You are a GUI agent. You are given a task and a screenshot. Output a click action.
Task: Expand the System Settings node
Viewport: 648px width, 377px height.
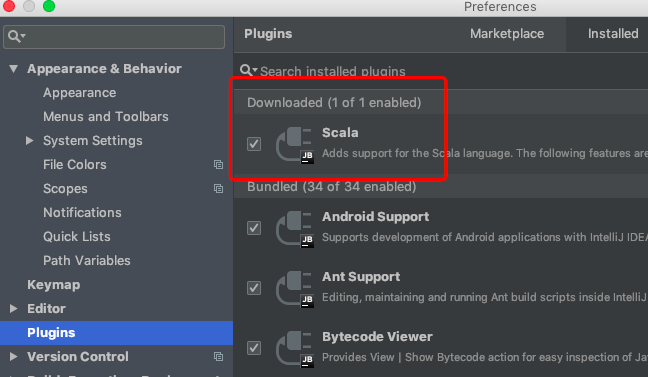pos(29,141)
